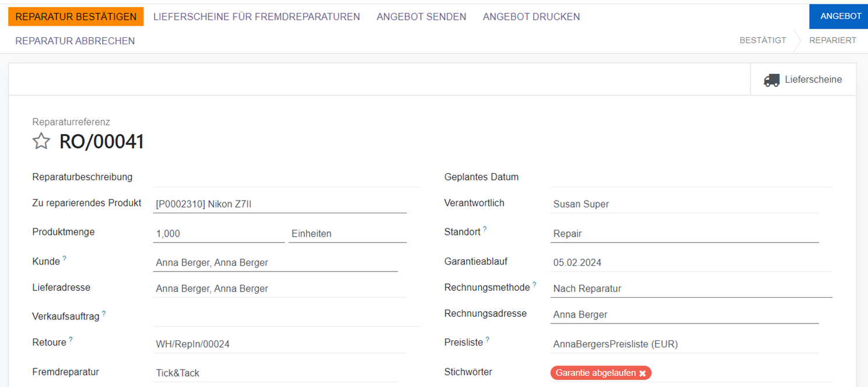Show help tooltip next to Kunde
The image size is (868, 387).
(x=64, y=258)
